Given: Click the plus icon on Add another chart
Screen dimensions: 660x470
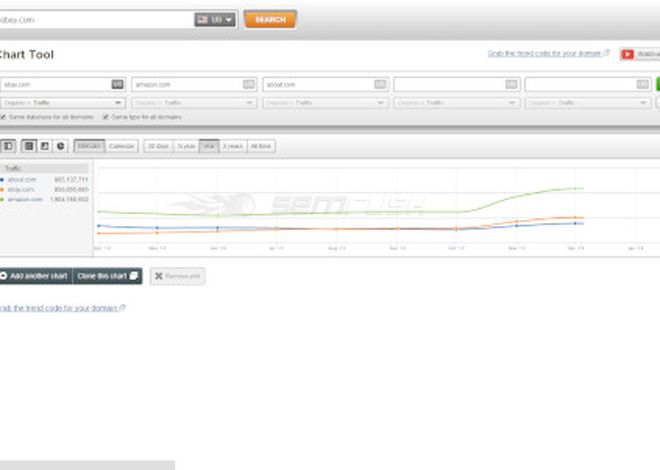Looking at the screenshot, I should point(3,276).
